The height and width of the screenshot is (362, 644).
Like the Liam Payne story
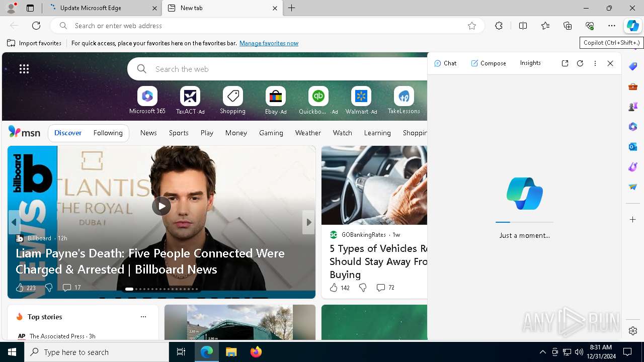(x=26, y=288)
